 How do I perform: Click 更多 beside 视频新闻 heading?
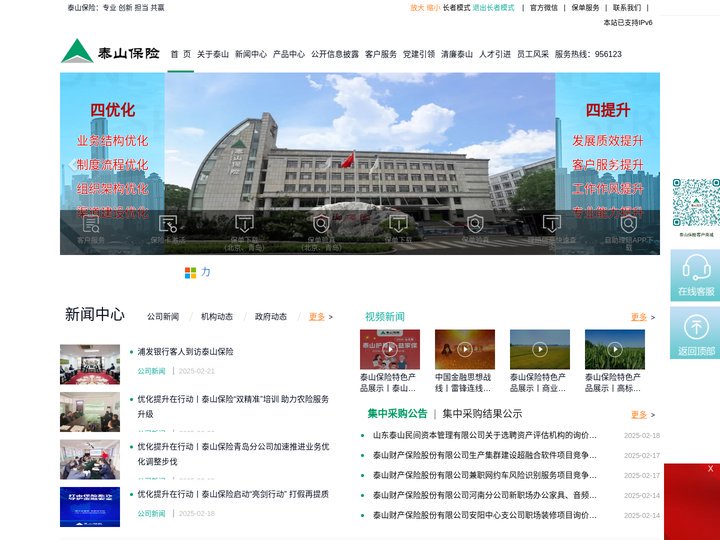639,317
